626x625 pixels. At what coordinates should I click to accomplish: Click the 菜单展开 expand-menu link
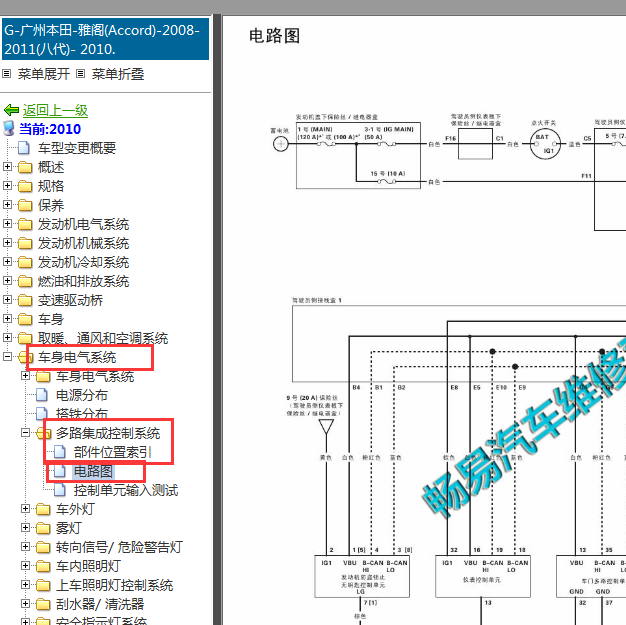coord(44,74)
